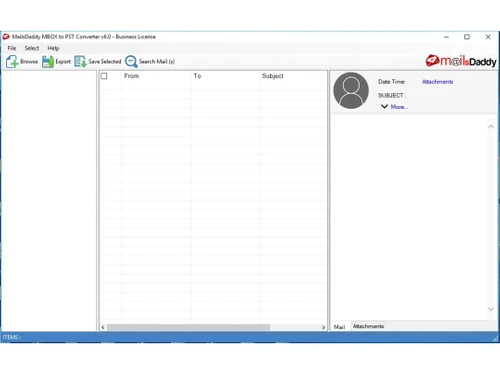Switch to the Mail tab
The width and height of the screenshot is (500, 375).
339,327
